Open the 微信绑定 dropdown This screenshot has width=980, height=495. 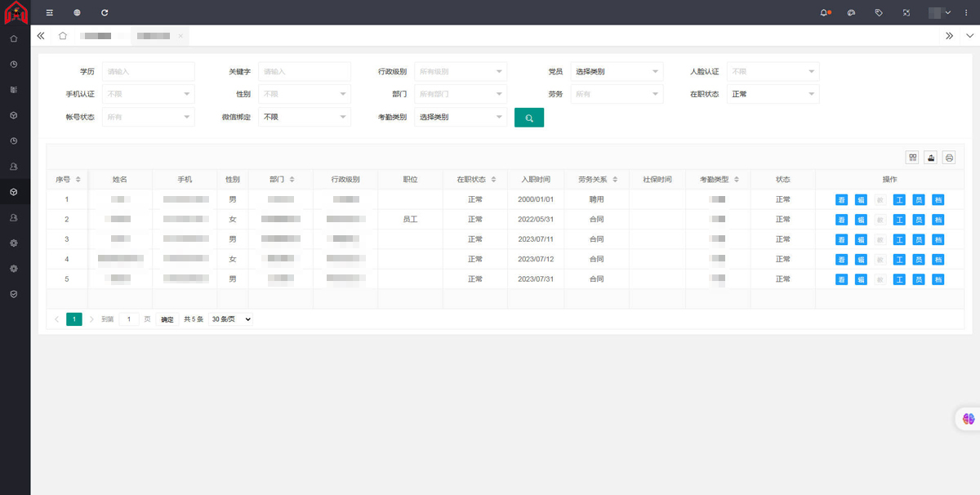tap(305, 117)
